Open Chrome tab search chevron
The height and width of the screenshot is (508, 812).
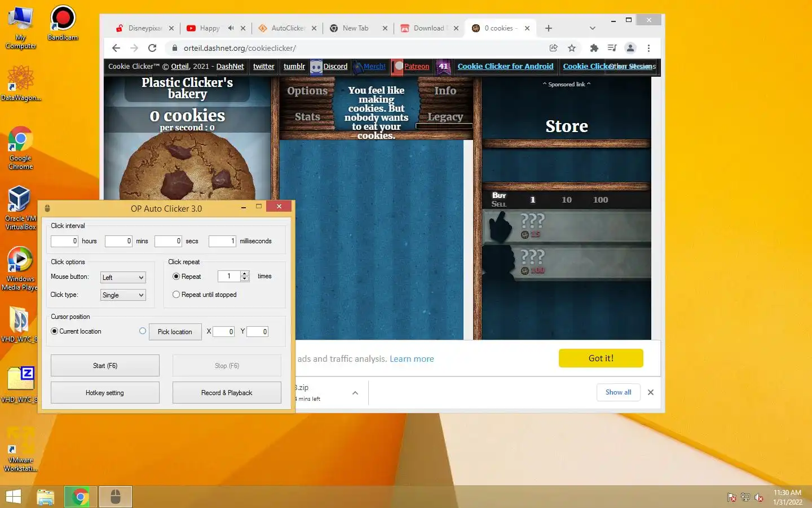592,28
